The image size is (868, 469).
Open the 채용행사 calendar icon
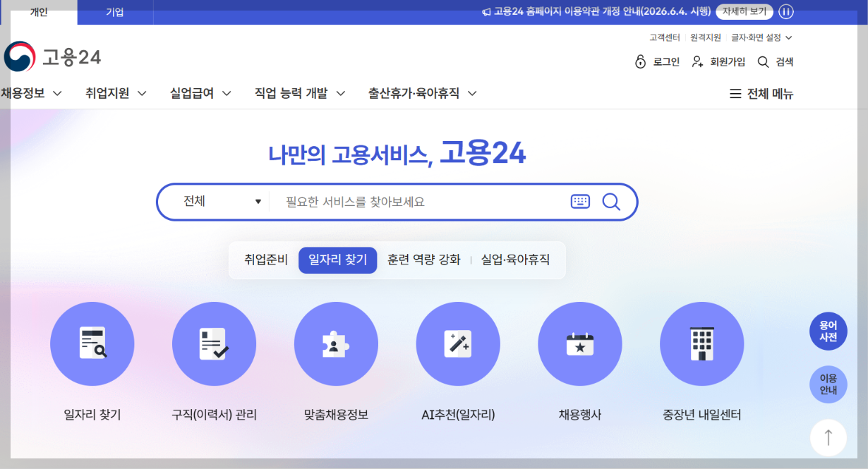click(x=580, y=344)
